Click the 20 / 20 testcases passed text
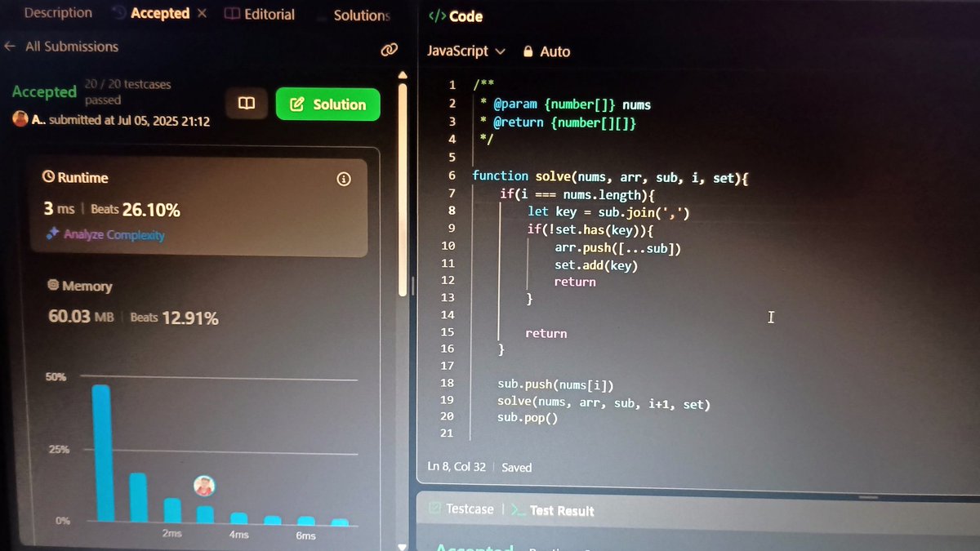This screenshot has width=980, height=551. [x=128, y=91]
